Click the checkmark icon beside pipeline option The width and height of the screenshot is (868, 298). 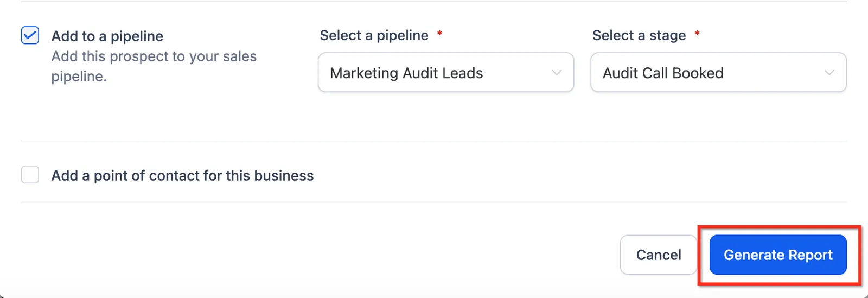point(30,35)
